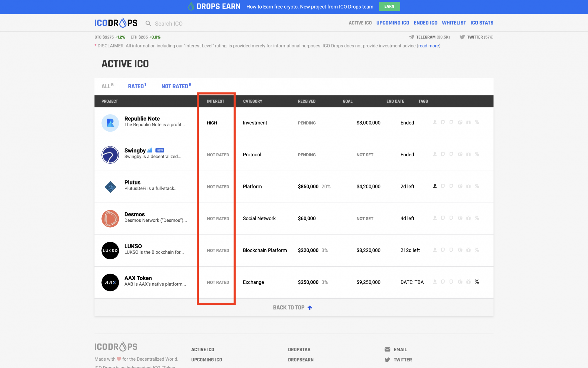Click the gift tag icon in Republic Note row

468,122
